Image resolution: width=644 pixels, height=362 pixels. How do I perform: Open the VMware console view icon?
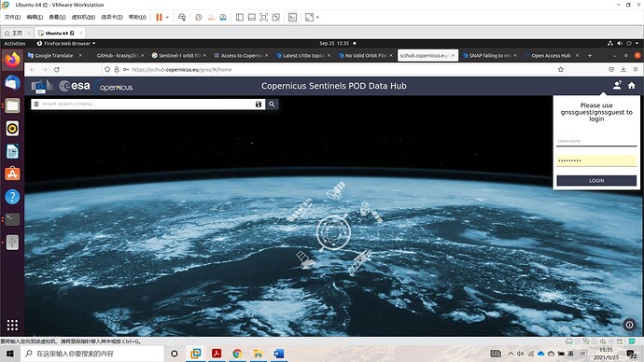(x=292, y=17)
